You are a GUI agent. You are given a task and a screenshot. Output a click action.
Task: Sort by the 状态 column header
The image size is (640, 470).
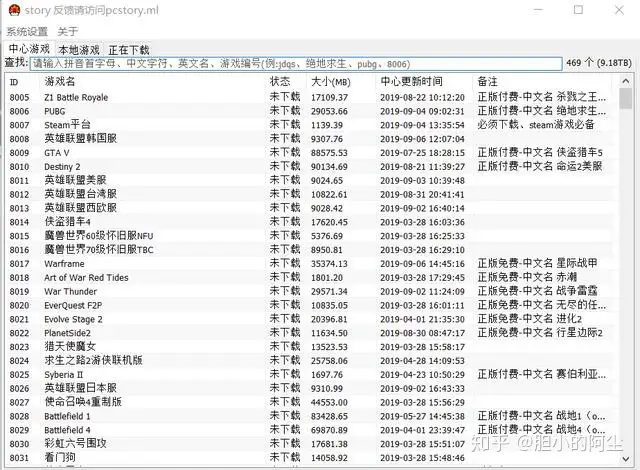click(x=286, y=82)
